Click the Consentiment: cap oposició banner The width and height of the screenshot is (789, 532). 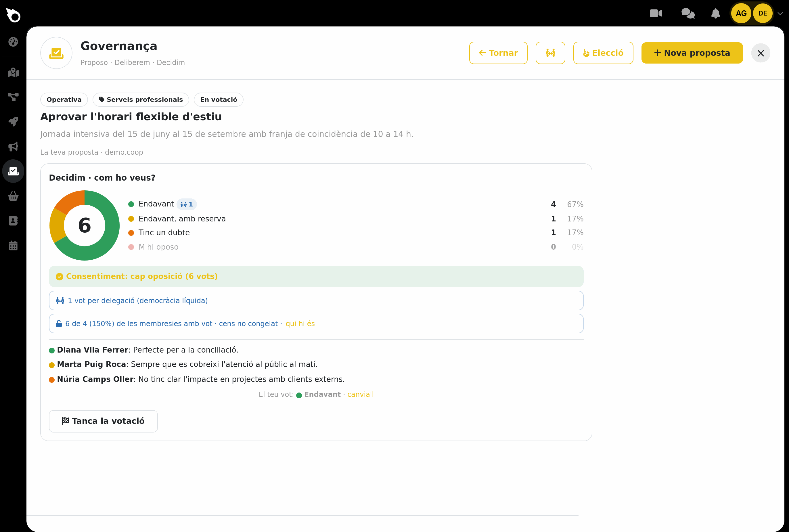[x=316, y=276]
